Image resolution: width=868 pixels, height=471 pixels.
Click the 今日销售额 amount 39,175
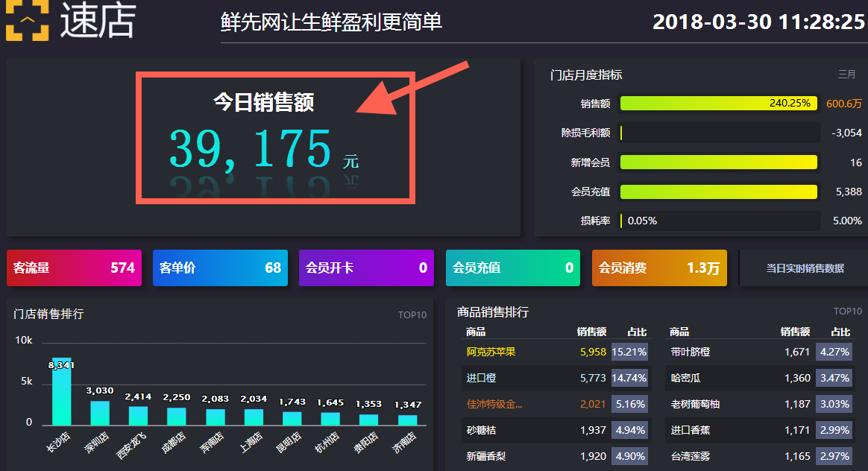click(250, 148)
